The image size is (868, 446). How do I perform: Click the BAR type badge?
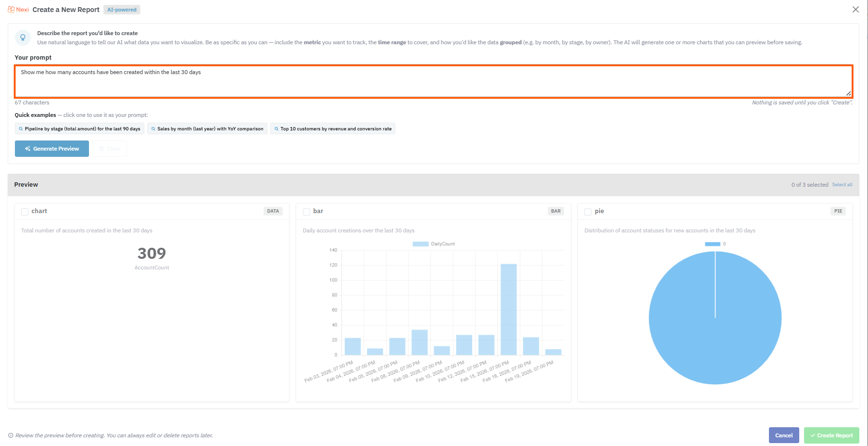click(x=555, y=211)
